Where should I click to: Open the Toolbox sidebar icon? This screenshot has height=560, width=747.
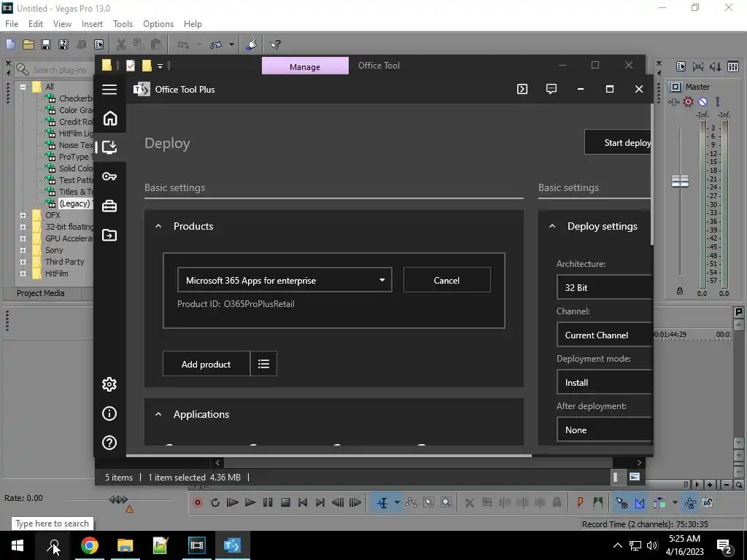pos(109,206)
